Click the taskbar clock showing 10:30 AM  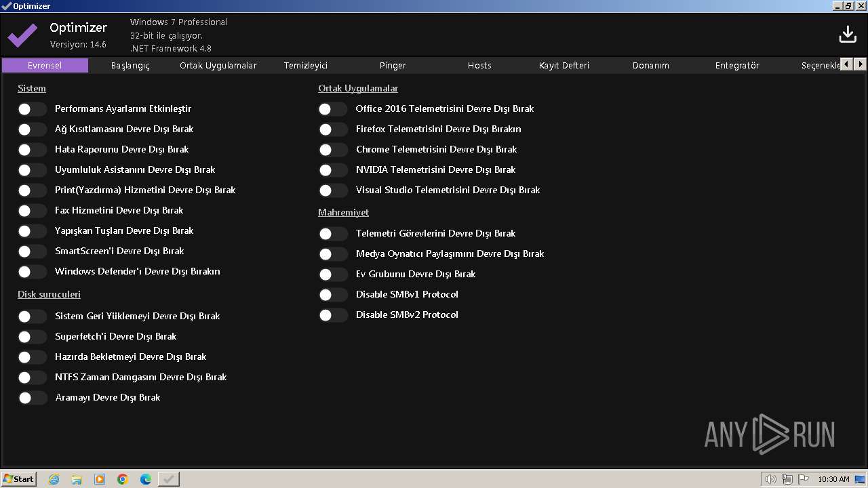click(833, 479)
